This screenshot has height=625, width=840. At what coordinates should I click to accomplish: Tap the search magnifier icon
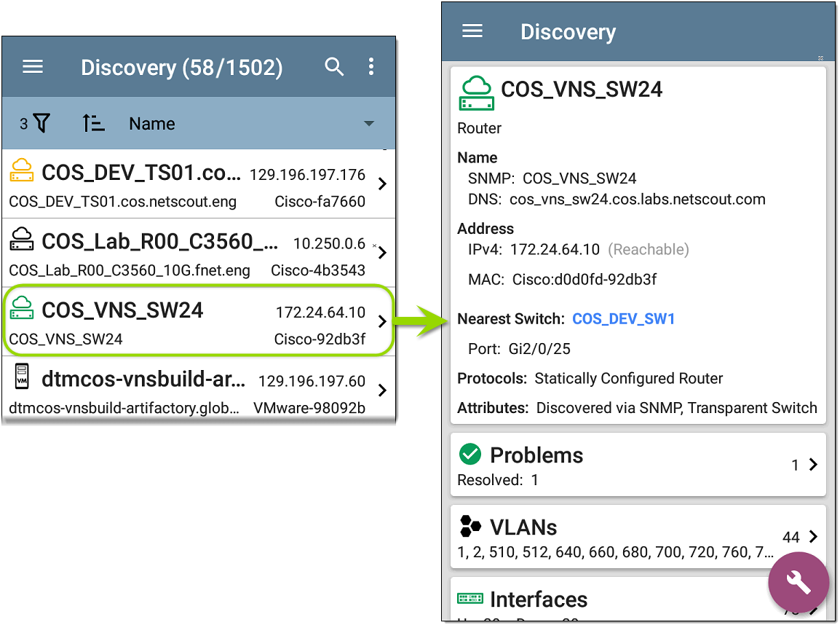click(334, 67)
